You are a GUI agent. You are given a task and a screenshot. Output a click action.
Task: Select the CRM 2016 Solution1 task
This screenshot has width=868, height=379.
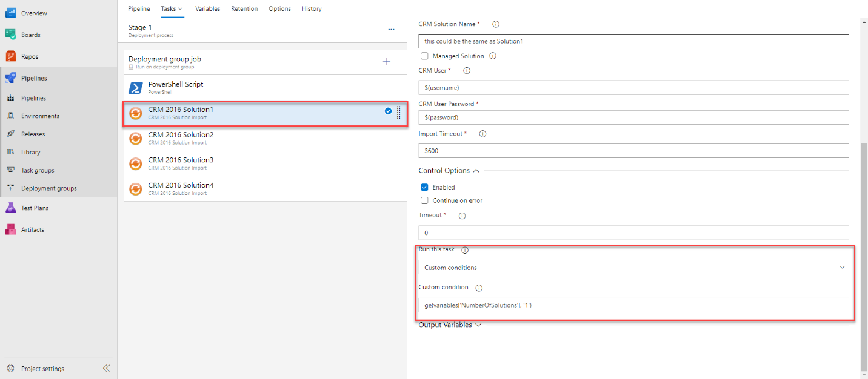click(265, 113)
